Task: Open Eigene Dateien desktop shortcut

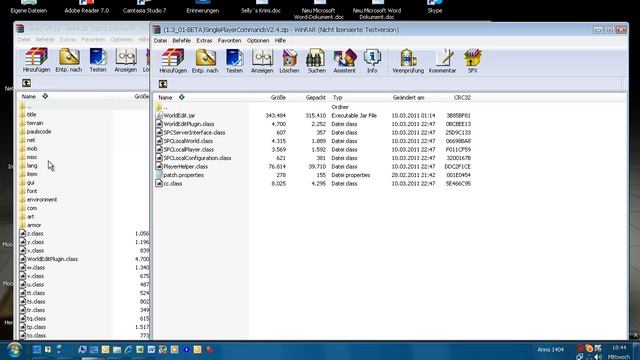Action: pyautogui.click(x=29, y=7)
